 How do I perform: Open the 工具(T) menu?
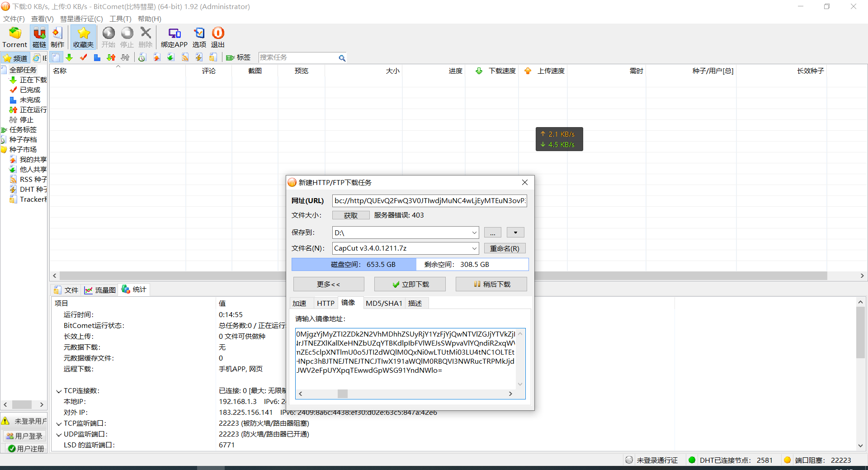click(120, 19)
